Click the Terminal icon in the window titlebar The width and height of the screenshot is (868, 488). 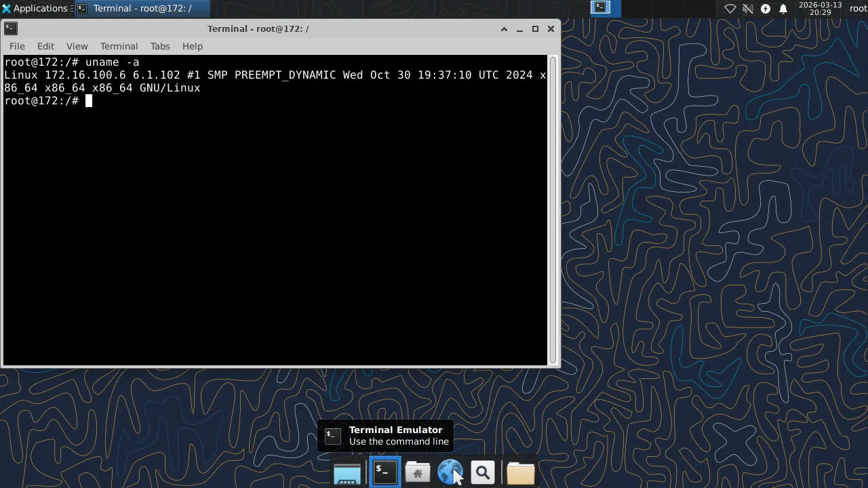pos(10,28)
